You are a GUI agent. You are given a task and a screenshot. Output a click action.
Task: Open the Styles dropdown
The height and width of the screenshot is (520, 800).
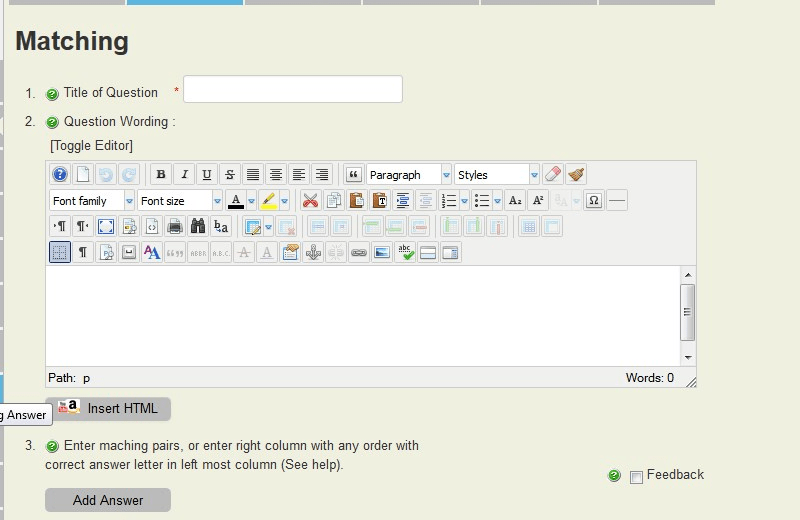click(x=497, y=175)
